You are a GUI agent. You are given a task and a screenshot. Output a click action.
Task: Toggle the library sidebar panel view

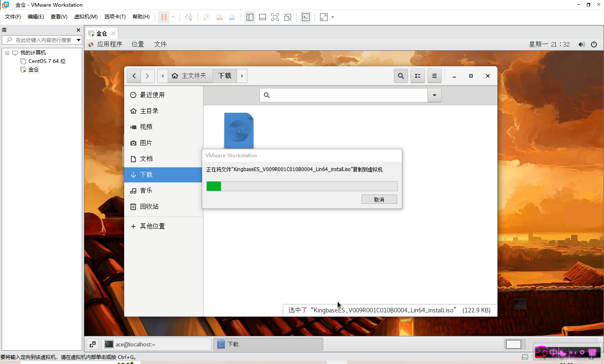[x=250, y=17]
